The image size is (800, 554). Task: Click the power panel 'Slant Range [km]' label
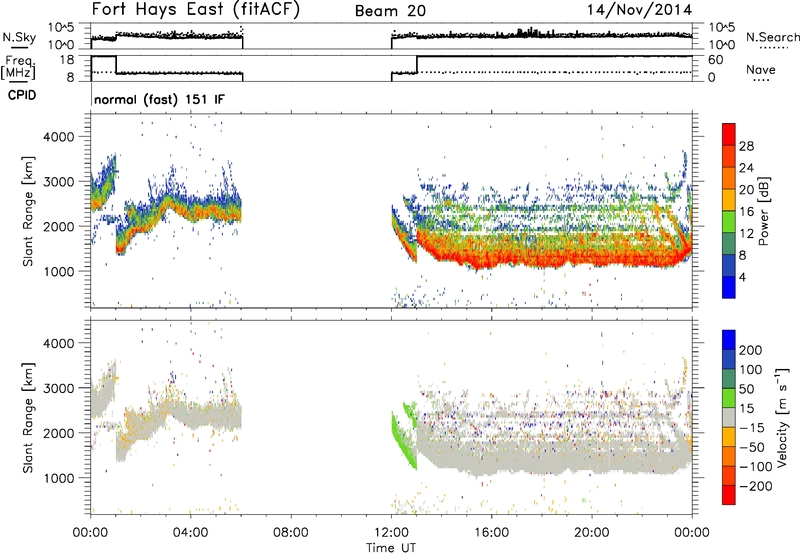point(28,211)
